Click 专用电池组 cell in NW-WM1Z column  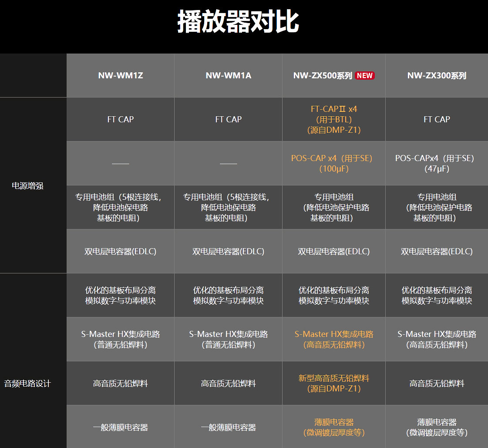[120, 207]
